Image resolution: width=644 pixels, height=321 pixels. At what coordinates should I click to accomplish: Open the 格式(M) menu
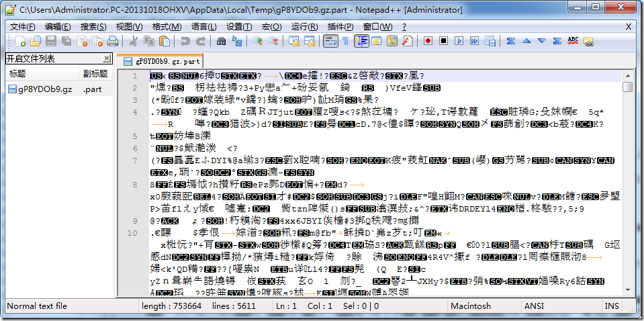click(167, 27)
